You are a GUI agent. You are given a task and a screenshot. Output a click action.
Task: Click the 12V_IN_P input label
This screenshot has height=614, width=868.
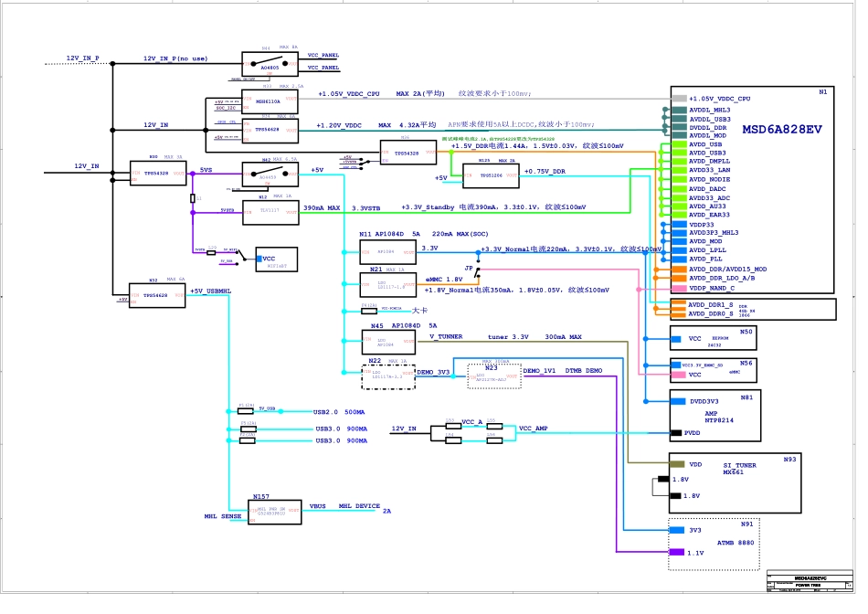pyautogui.click(x=82, y=58)
